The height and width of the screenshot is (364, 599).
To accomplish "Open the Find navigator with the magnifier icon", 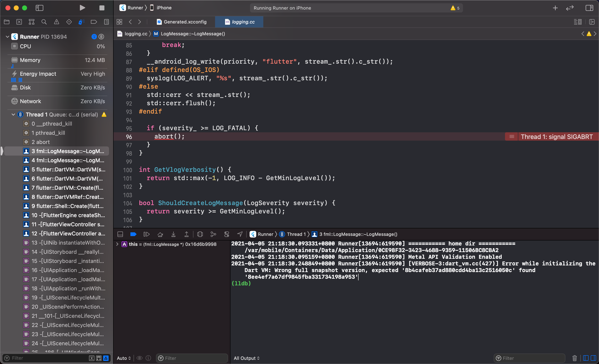I will tap(44, 22).
